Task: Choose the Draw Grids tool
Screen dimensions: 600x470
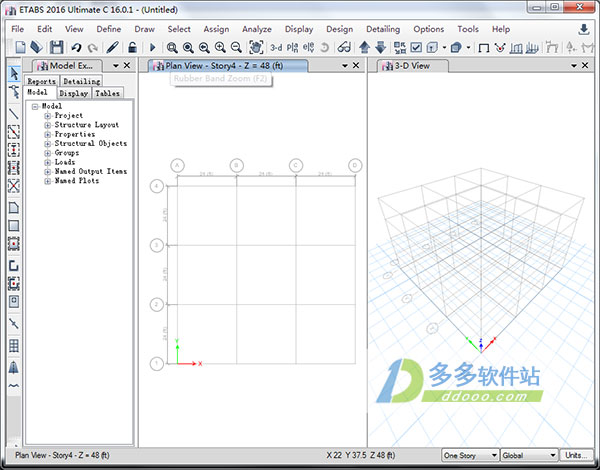Action: [14, 346]
